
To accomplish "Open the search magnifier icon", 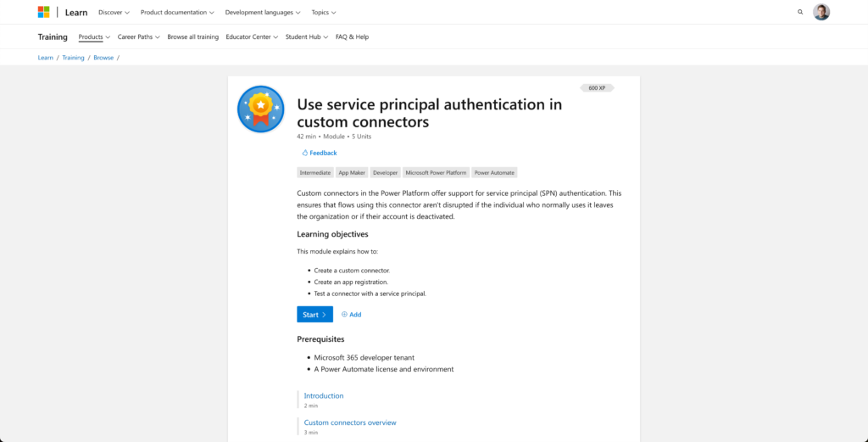I will (x=800, y=13).
